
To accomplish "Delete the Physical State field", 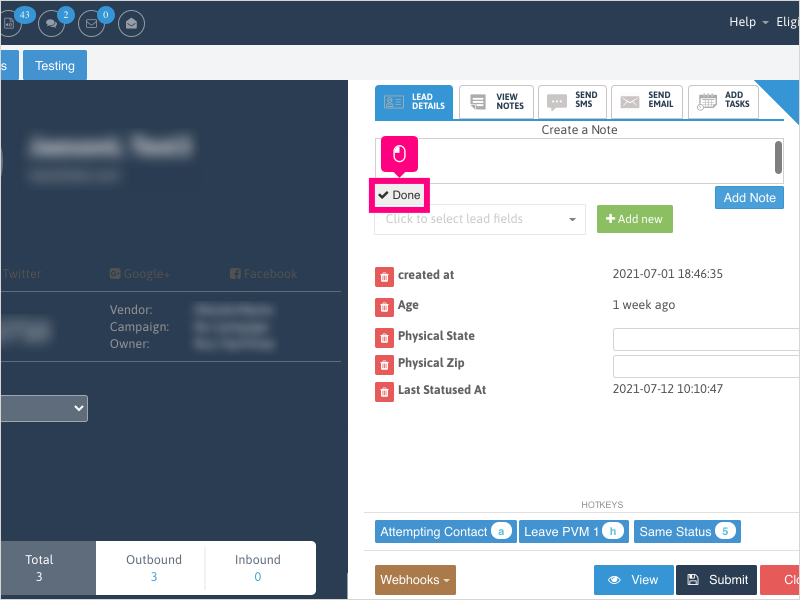I will (x=384, y=338).
